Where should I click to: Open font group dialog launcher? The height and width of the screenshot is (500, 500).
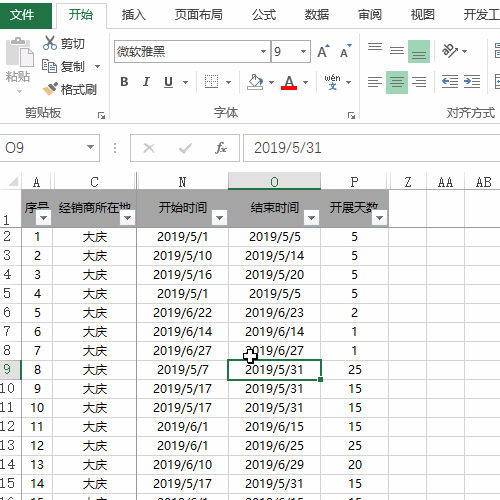351,115
